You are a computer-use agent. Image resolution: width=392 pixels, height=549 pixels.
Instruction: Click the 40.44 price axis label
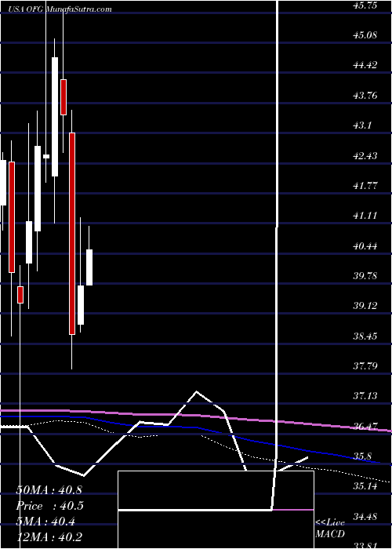pos(365,246)
